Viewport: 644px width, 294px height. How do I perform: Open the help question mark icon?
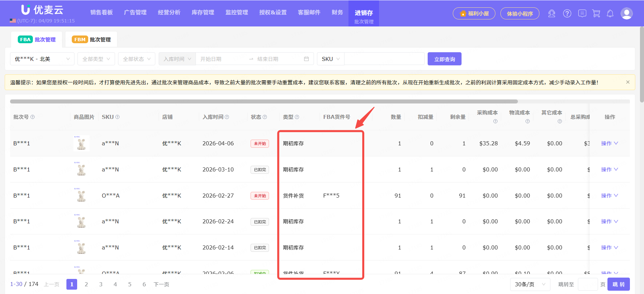[567, 13]
